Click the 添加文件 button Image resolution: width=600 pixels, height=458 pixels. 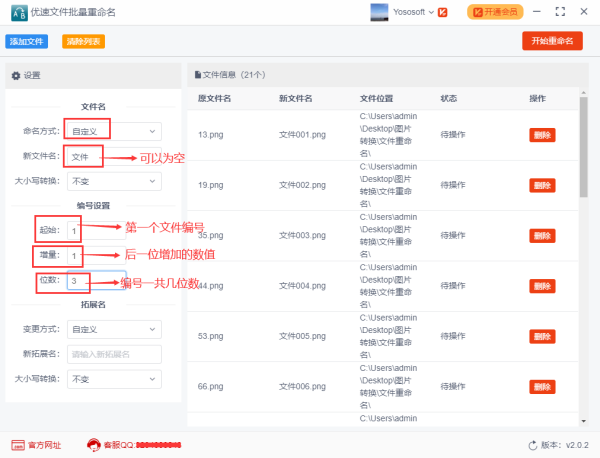tap(26, 41)
